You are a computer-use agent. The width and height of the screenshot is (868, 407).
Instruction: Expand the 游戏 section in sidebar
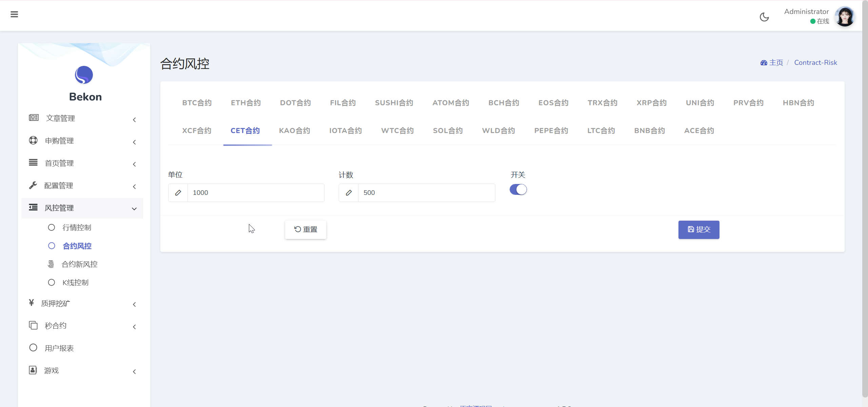pyautogui.click(x=134, y=372)
